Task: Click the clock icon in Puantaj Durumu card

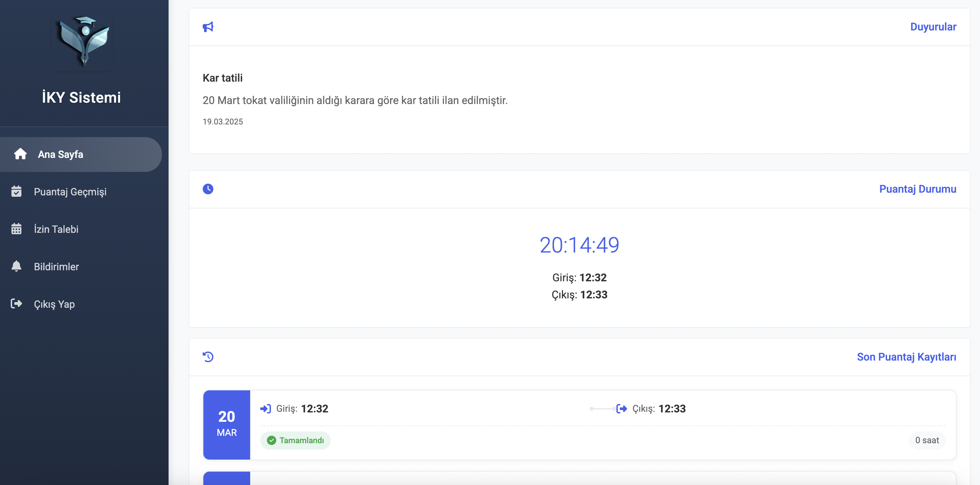Action: (208, 189)
